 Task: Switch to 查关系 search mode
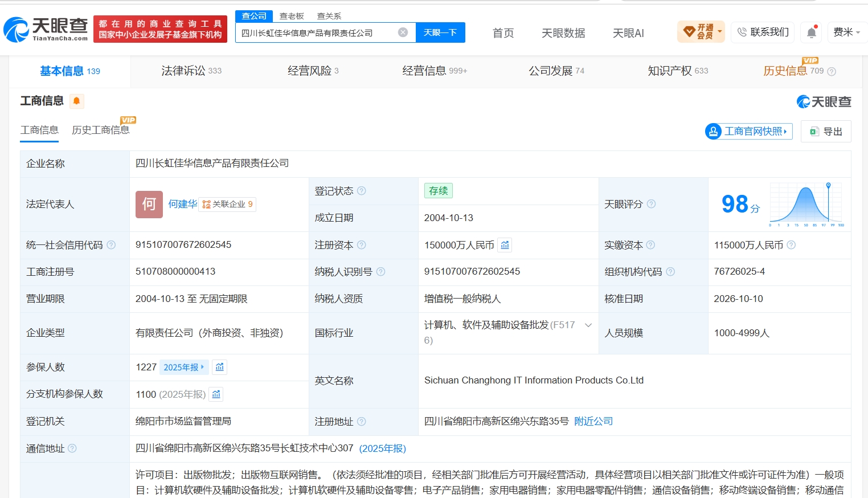[329, 16]
